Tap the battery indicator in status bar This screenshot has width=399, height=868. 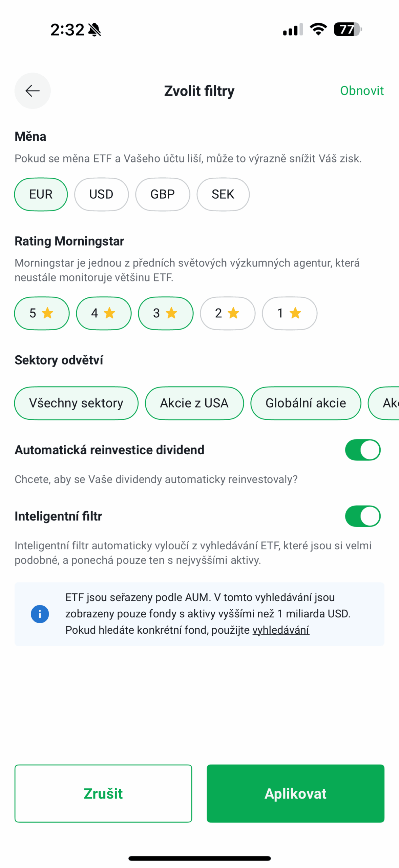pos(348,29)
